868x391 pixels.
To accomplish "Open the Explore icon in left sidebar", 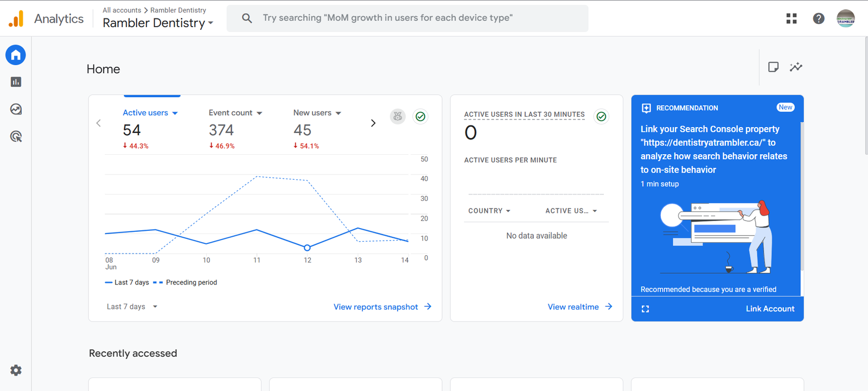I will coord(16,109).
